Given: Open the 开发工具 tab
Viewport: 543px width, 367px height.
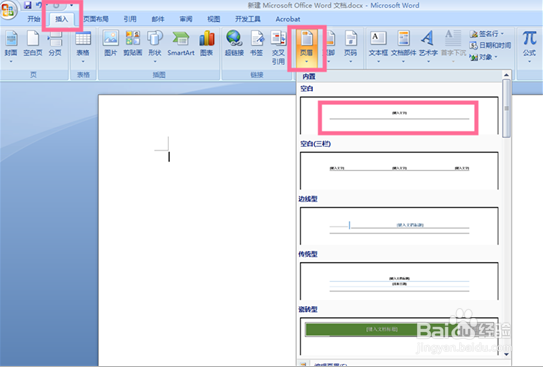Looking at the screenshot, I should pyautogui.click(x=248, y=19).
